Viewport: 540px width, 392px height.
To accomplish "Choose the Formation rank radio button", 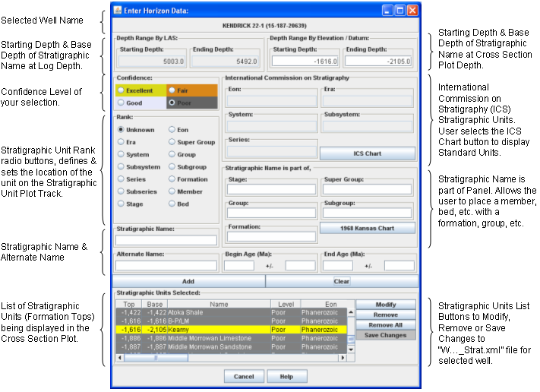I will pos(172,179).
